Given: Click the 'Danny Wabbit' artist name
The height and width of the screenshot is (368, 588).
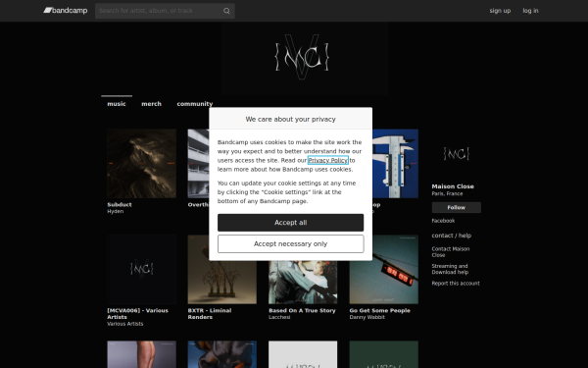Looking at the screenshot, I should 367,317.
